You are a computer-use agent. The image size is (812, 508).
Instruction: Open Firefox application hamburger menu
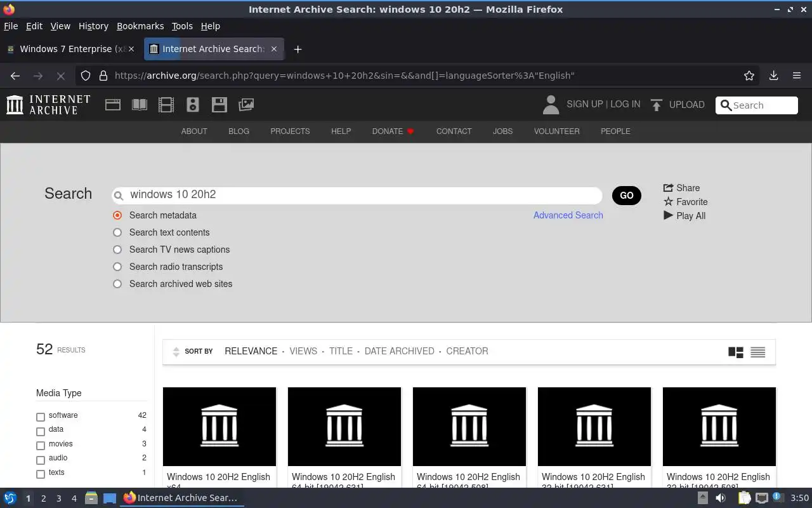click(x=797, y=76)
